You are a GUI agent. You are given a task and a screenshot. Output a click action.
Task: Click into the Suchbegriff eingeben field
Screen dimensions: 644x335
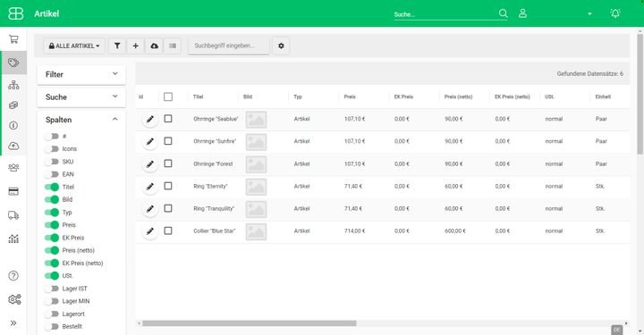tap(229, 46)
